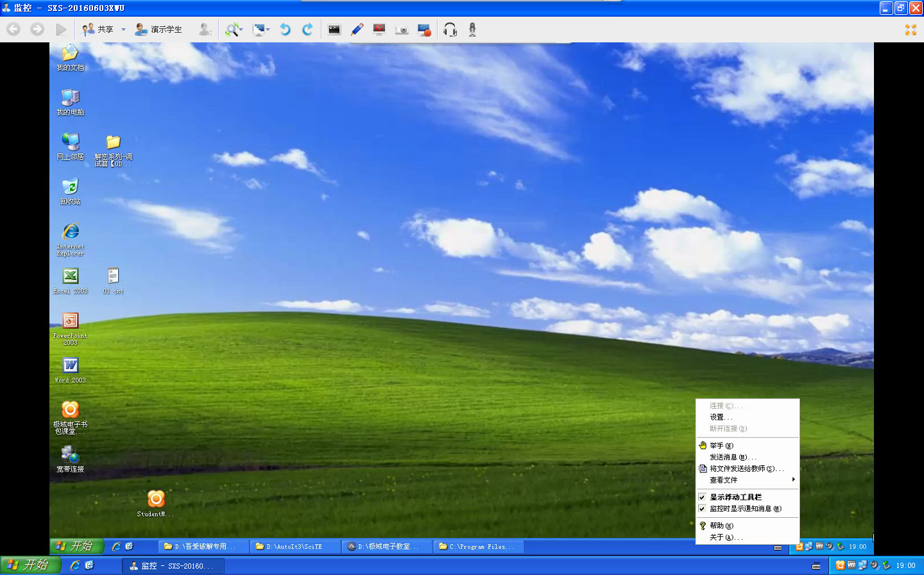Click the microphone icon in toolbar
Image resolution: width=924 pixels, height=575 pixels.
click(472, 30)
